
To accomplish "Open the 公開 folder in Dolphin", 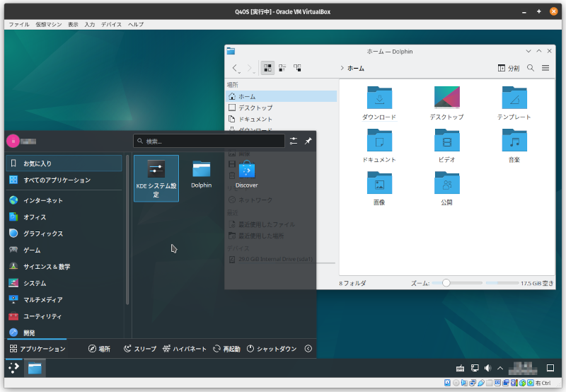I will (446, 188).
